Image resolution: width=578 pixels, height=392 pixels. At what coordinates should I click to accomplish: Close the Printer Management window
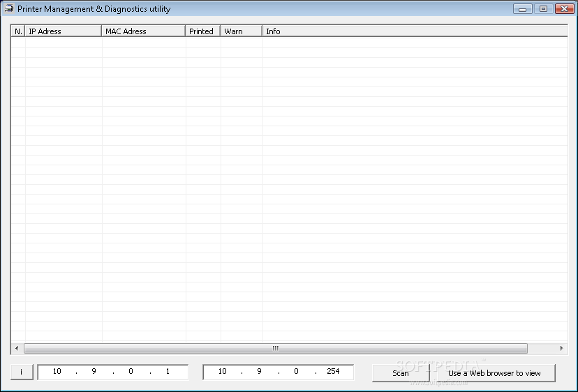(564, 8)
